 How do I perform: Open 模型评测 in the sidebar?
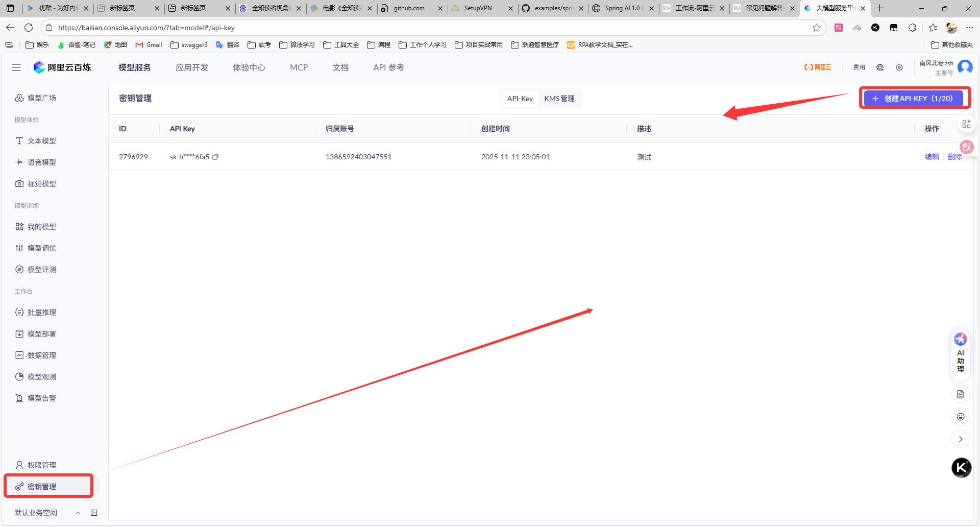[x=36, y=270]
